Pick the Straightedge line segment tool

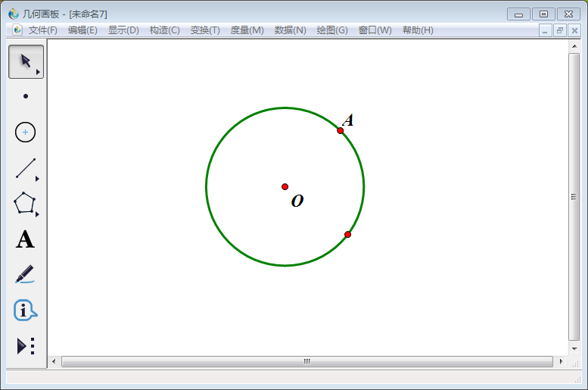point(26,168)
